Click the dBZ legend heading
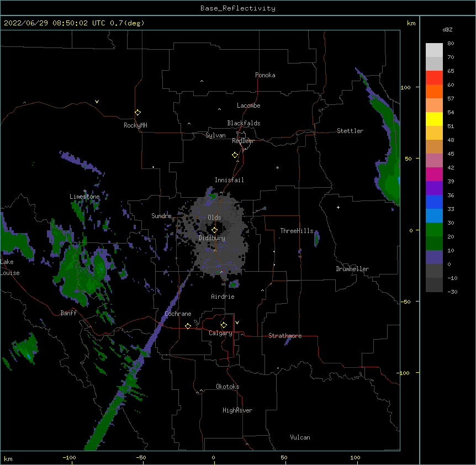Screen dimensions: 476x465 coord(447,29)
